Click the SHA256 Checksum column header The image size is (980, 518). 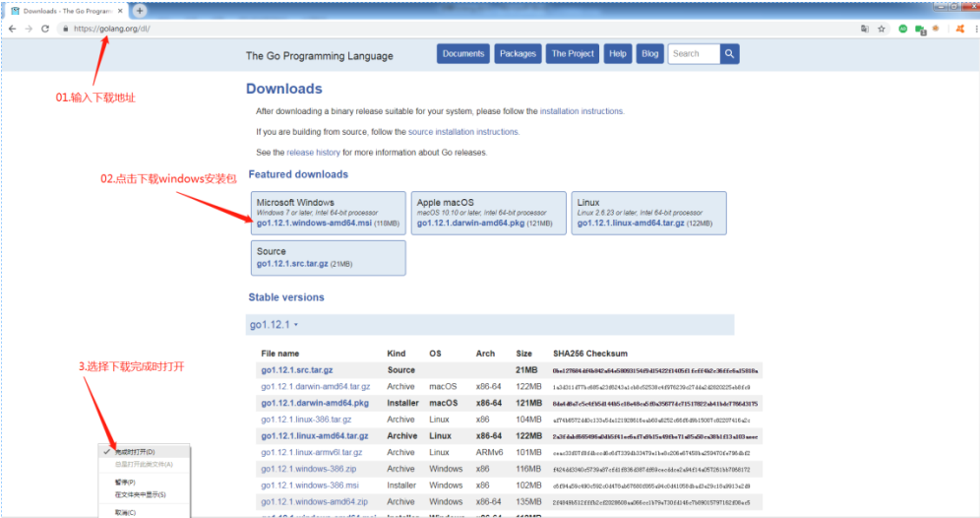(x=590, y=354)
